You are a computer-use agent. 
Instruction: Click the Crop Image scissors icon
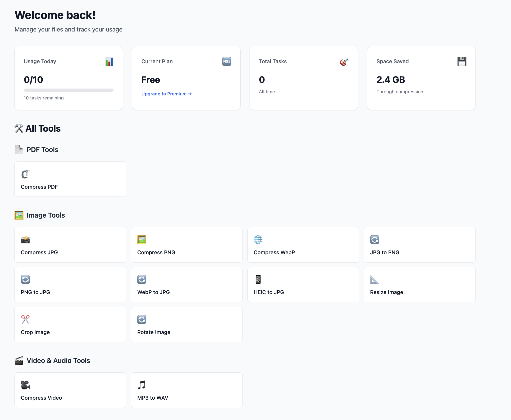(25, 319)
